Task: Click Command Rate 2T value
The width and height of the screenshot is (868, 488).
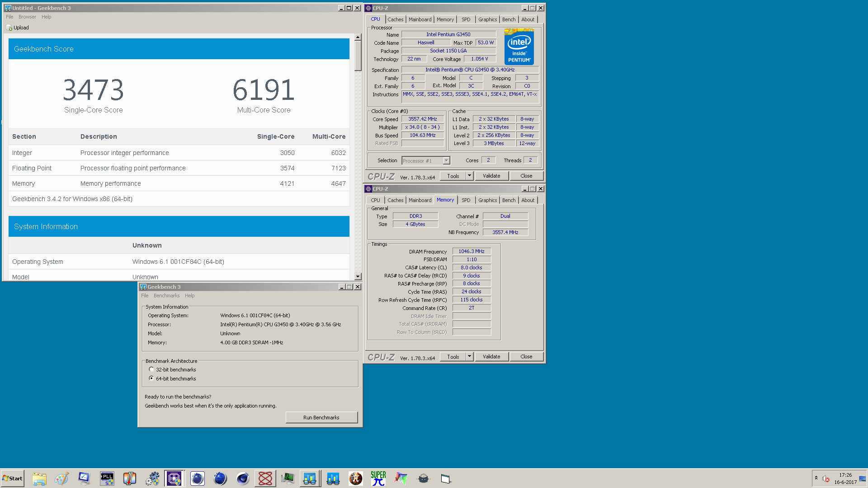Action: 472,308
